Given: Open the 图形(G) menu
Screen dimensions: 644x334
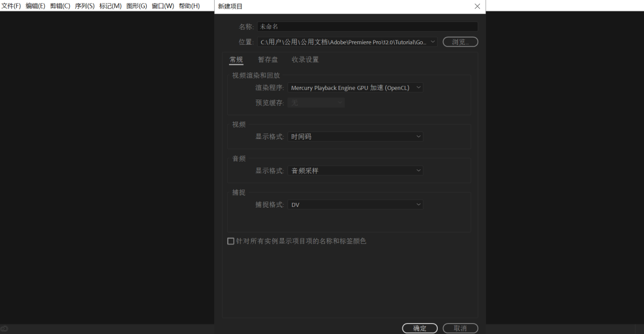Looking at the screenshot, I should coord(137,6).
